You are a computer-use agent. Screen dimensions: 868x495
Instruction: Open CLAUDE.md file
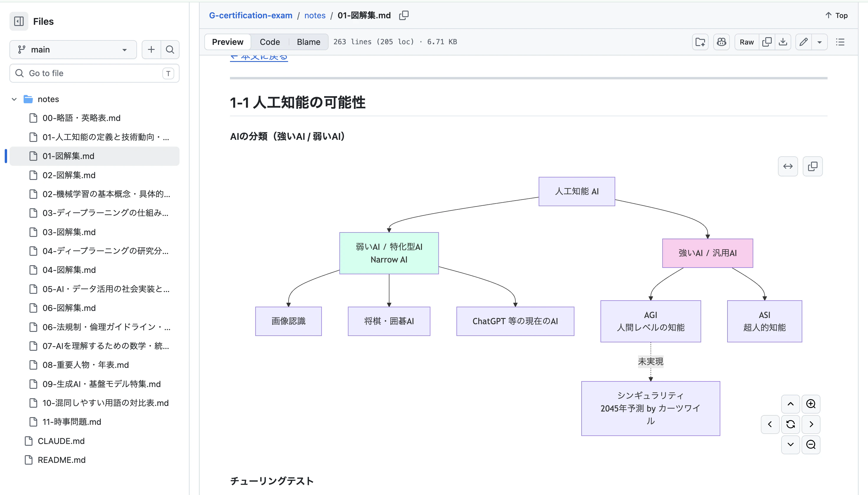(x=94, y=441)
